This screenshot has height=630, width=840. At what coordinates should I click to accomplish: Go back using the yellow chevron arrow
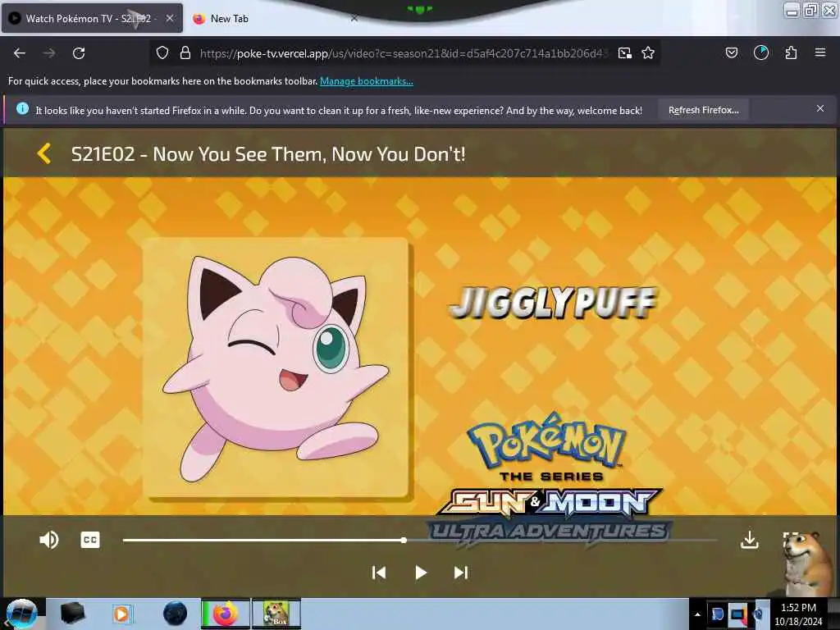click(x=44, y=153)
